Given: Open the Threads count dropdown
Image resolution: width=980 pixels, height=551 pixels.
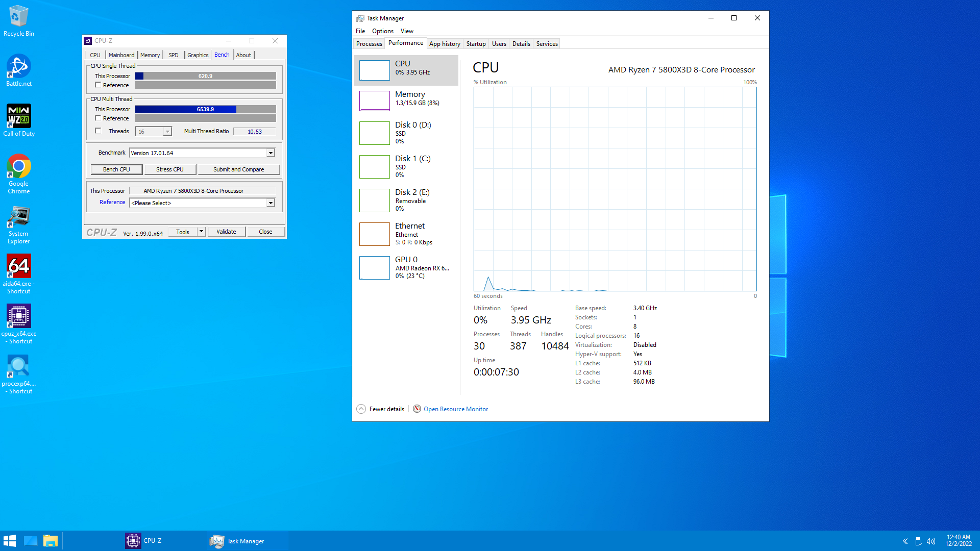Looking at the screenshot, I should click(167, 132).
